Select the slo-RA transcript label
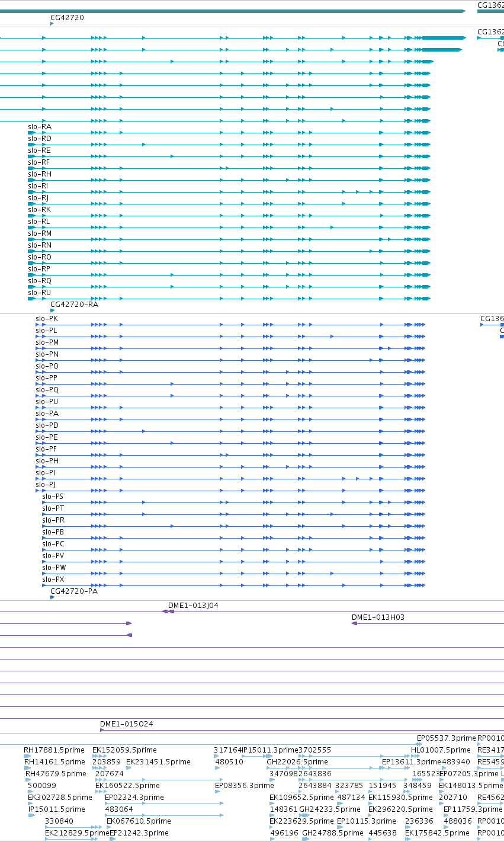This screenshot has height=842, width=504. (40, 127)
